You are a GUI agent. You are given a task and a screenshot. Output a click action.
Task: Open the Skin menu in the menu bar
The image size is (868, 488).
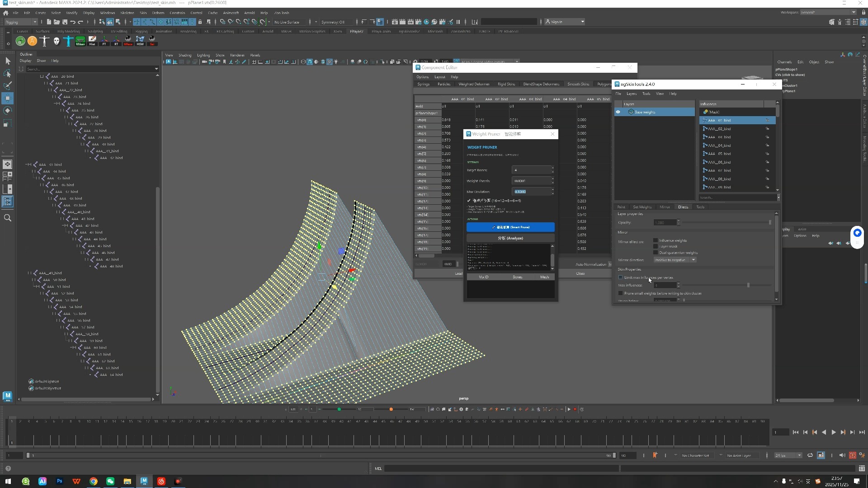(x=143, y=13)
